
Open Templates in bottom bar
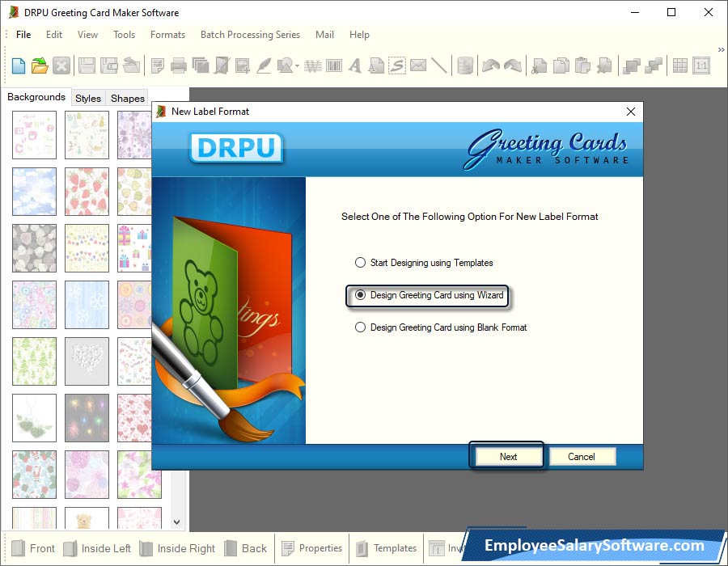pos(387,548)
